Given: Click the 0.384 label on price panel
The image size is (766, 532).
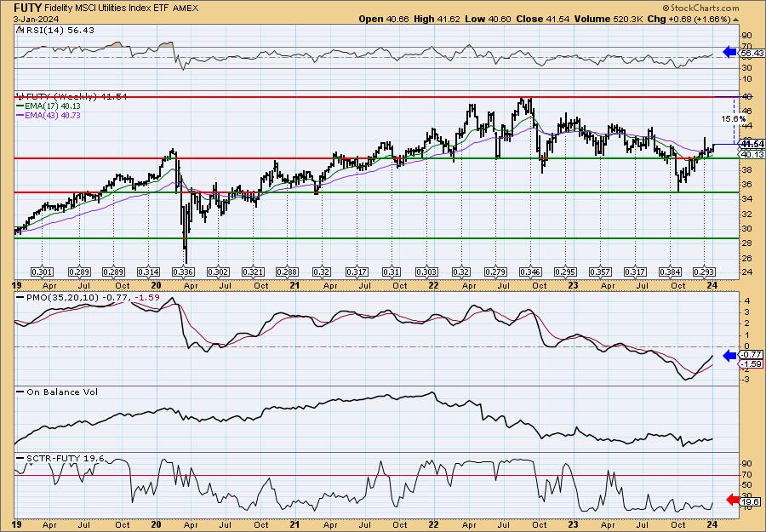Looking at the screenshot, I should tap(670, 272).
